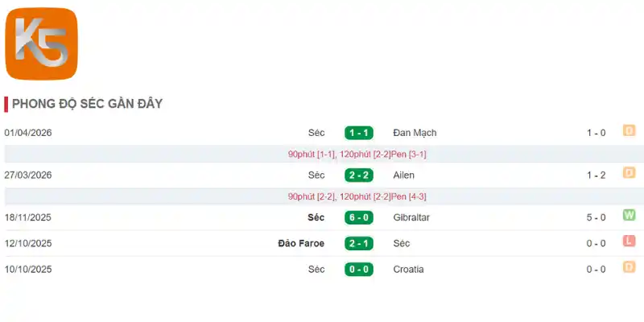Viewport: 644px width, 322px height.
Task: Click the Phong độ Séc gần đây heading
Action: coord(87,104)
